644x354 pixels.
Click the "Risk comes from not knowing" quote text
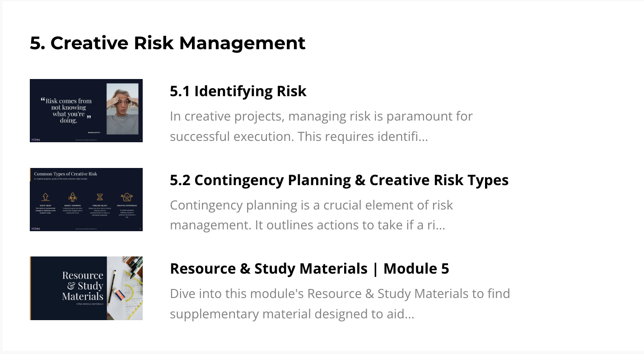(x=69, y=111)
